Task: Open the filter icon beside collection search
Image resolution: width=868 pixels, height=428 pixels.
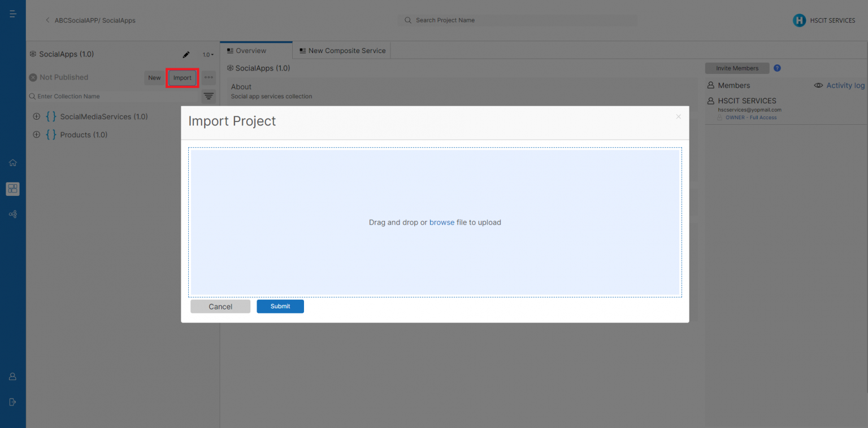Action: (208, 96)
